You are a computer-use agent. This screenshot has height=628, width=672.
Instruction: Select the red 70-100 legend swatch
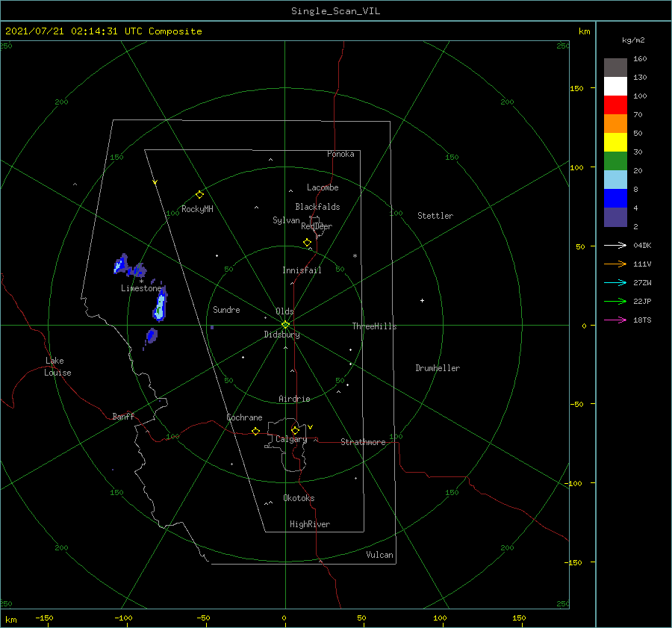pos(615,105)
